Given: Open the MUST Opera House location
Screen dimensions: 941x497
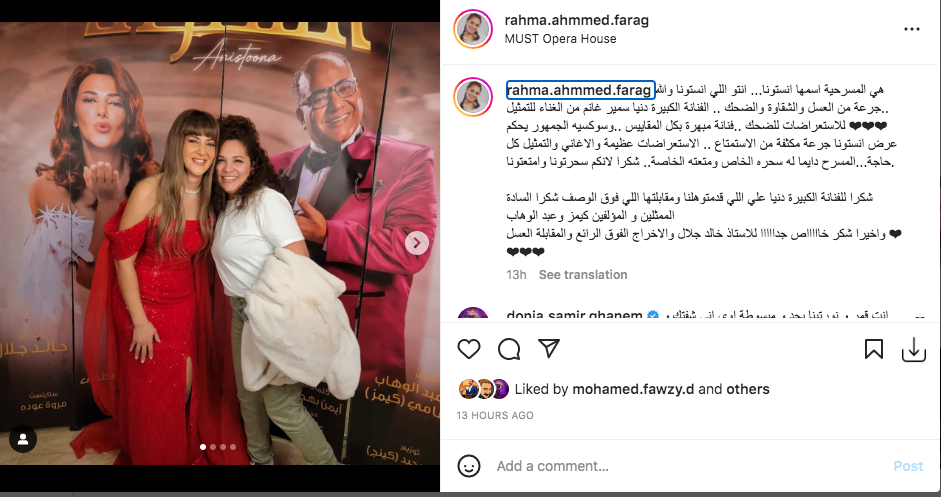Looking at the screenshot, I should (561, 38).
